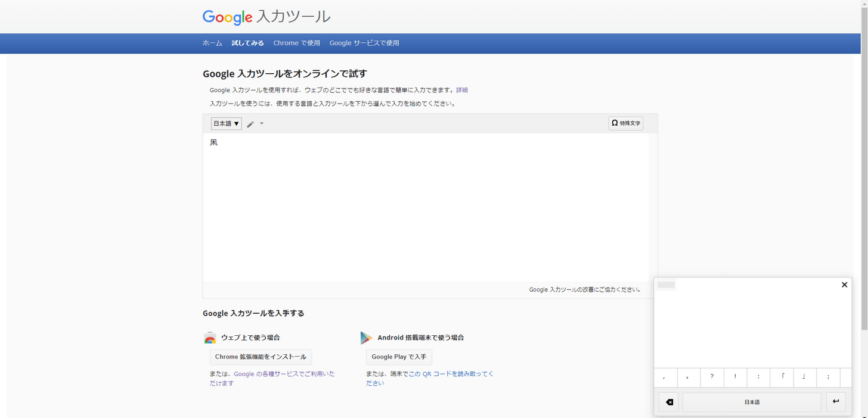
Task: Click the Google 入力ツールを入手する heading
Action: (x=253, y=313)
